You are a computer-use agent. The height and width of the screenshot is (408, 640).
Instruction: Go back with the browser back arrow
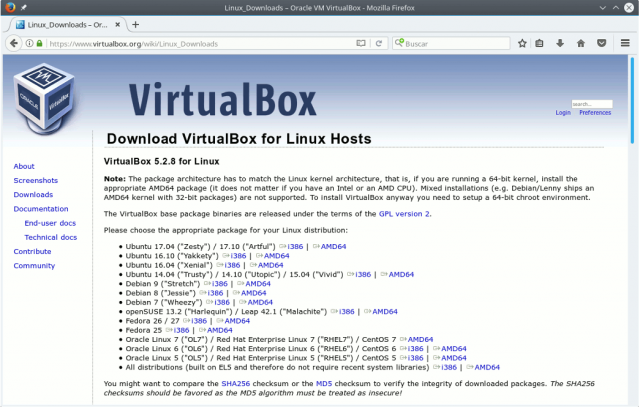[x=14, y=43]
